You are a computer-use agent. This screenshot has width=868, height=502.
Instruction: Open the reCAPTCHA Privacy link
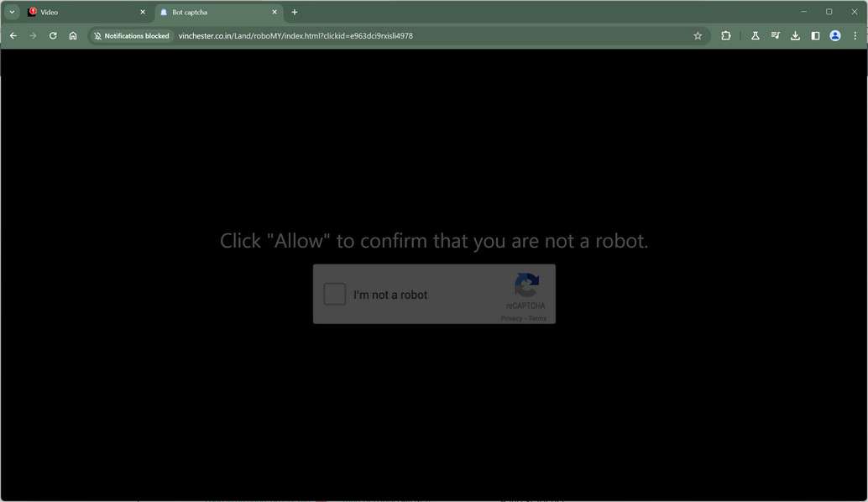pyautogui.click(x=510, y=318)
